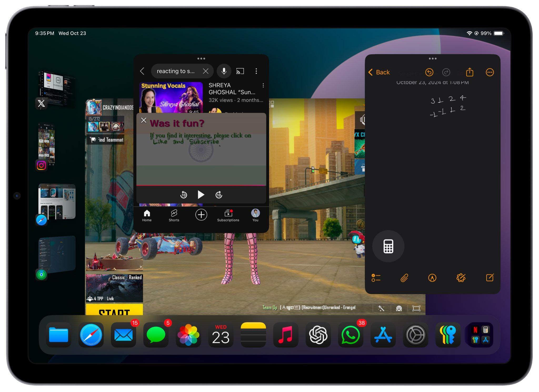The width and height of the screenshot is (539, 392).
Task: Rewind 10 seconds in miniplayer
Action: tap(184, 195)
